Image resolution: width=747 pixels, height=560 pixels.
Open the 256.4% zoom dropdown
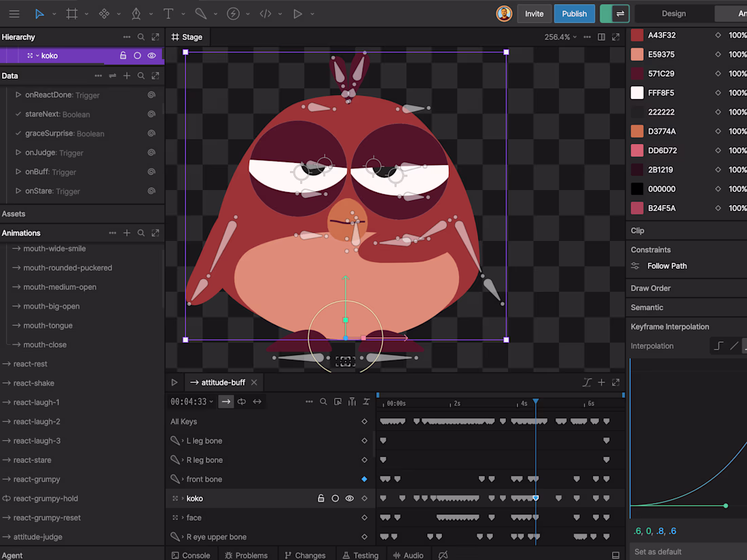(561, 37)
